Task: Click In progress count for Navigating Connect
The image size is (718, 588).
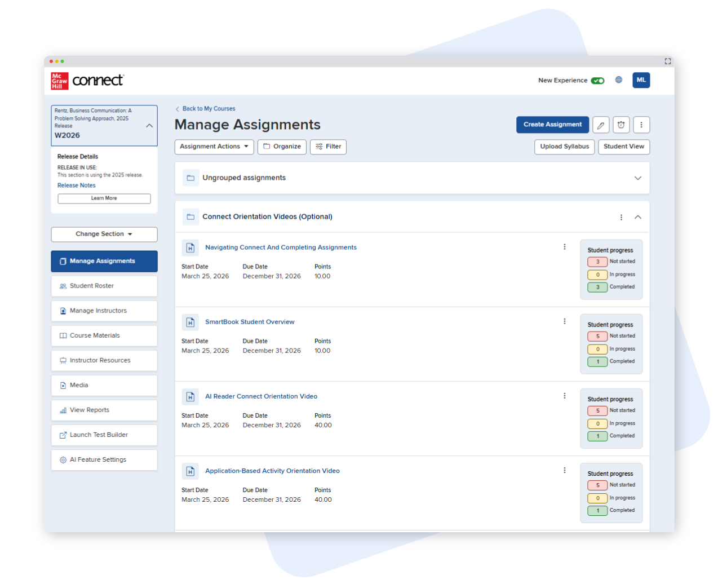Action: tap(597, 275)
